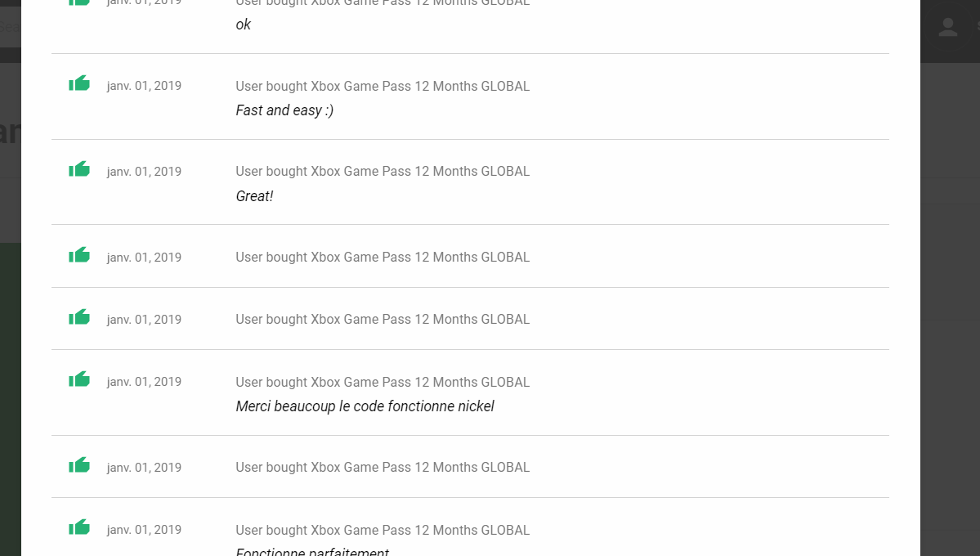Screen dimensions: 980x556
Task: Open the user account profile icon
Action: click(x=947, y=27)
